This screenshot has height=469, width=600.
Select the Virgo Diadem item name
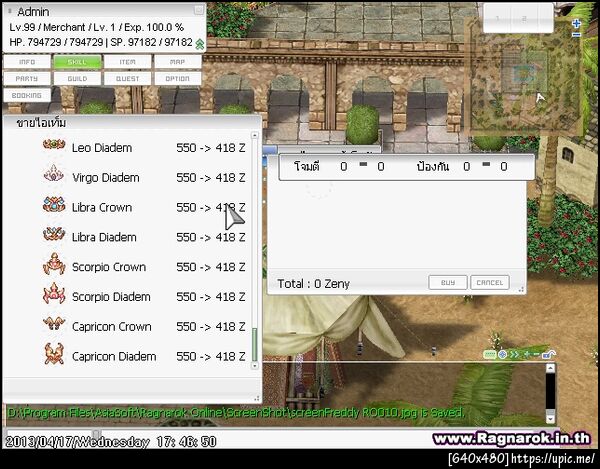coord(106,178)
